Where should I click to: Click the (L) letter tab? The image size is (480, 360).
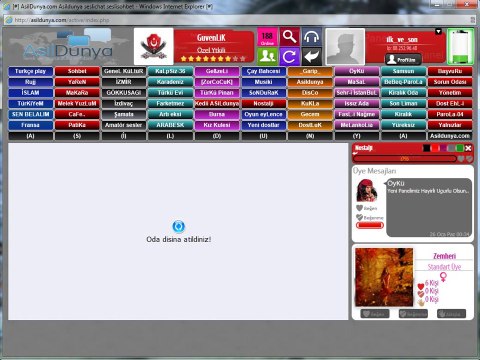[170, 136]
